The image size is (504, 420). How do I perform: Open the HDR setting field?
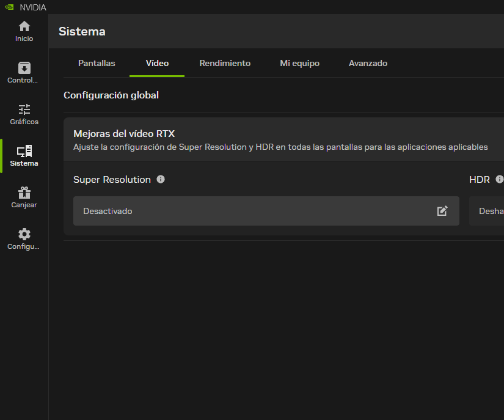(x=487, y=211)
